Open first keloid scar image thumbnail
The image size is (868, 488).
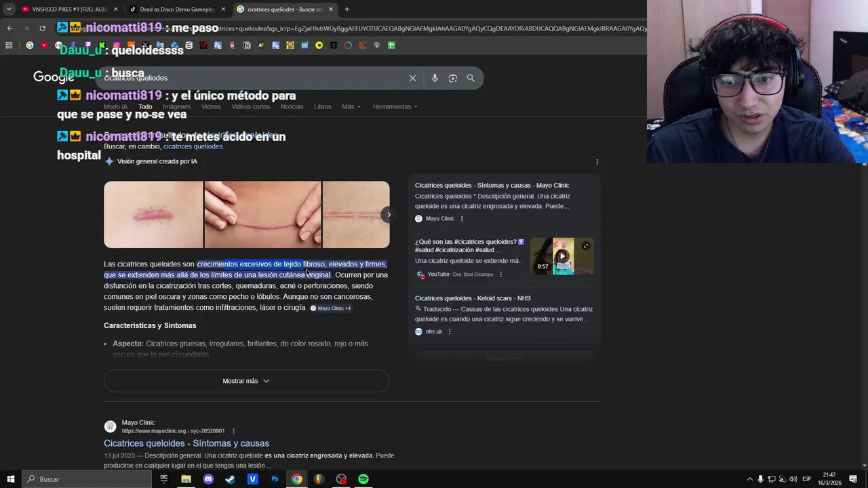coord(153,215)
